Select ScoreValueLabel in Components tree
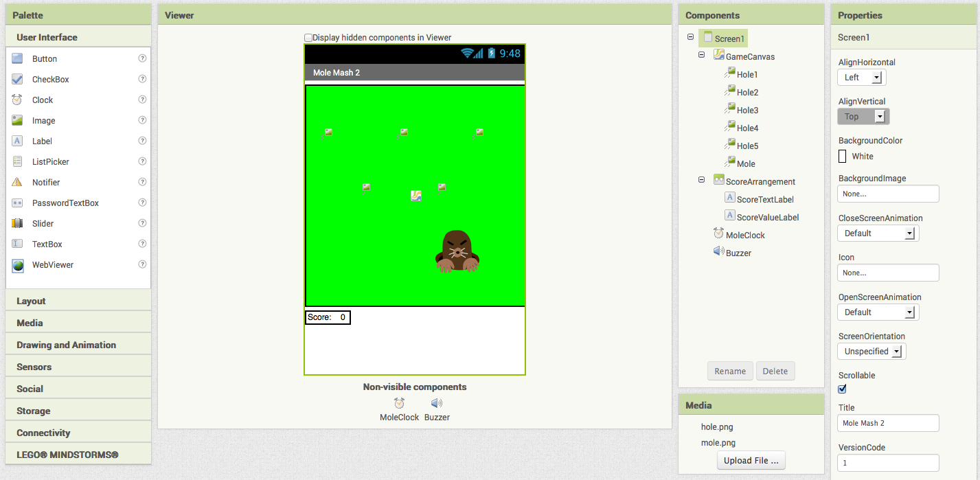This screenshot has width=980, height=480. click(768, 217)
